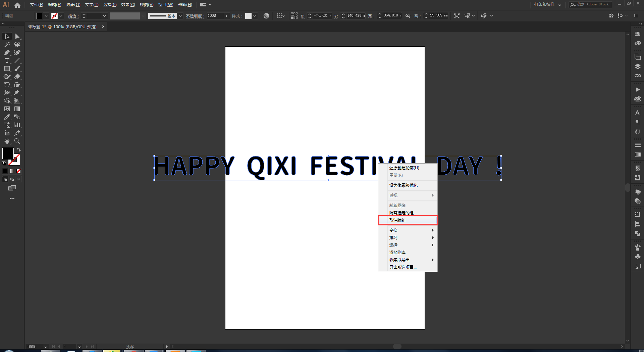
Task: Switch paint mode to solid Color
Action: tap(5, 171)
